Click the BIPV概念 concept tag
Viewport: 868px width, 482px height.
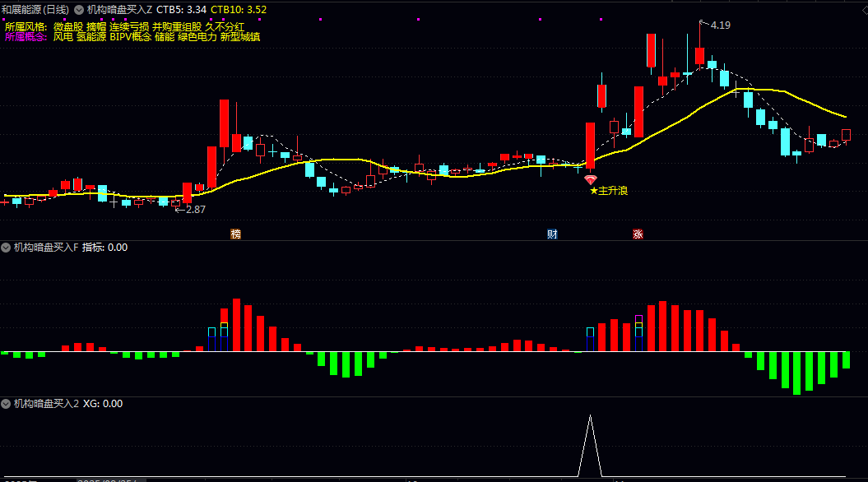coord(131,37)
